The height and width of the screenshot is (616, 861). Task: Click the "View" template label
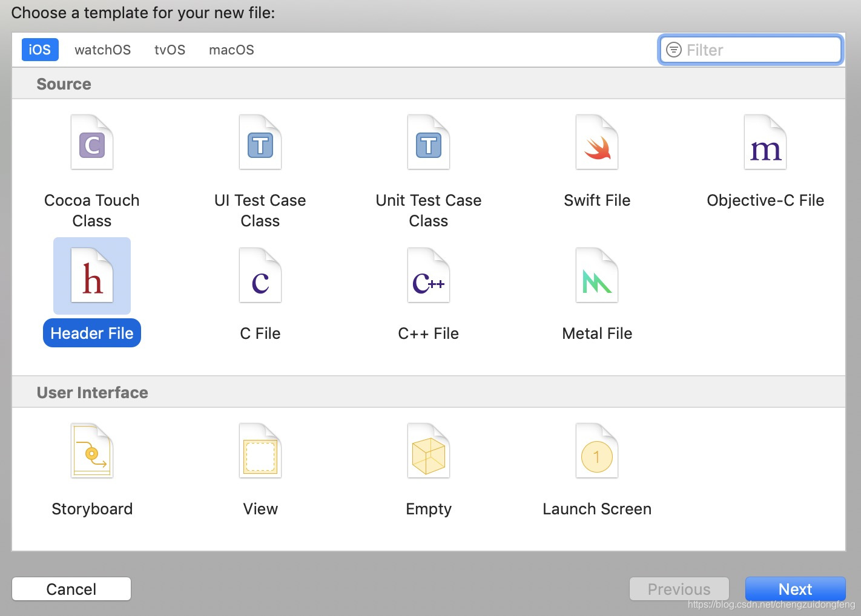click(260, 509)
